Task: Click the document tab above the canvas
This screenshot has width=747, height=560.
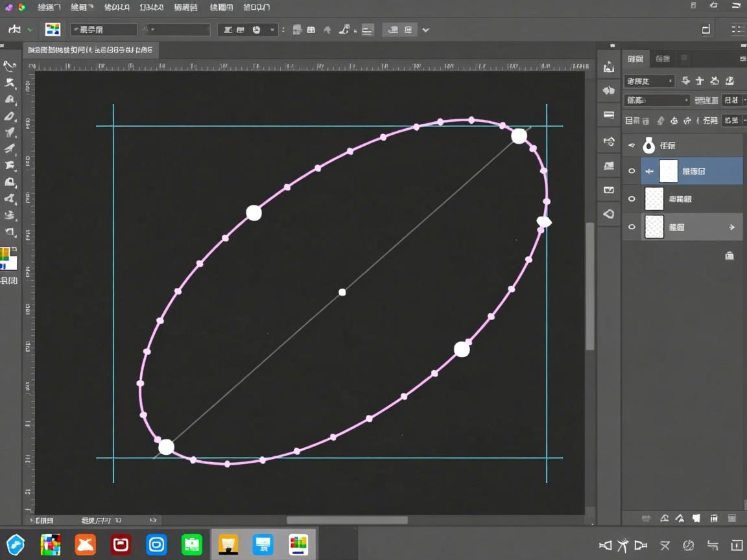Action: [91, 50]
